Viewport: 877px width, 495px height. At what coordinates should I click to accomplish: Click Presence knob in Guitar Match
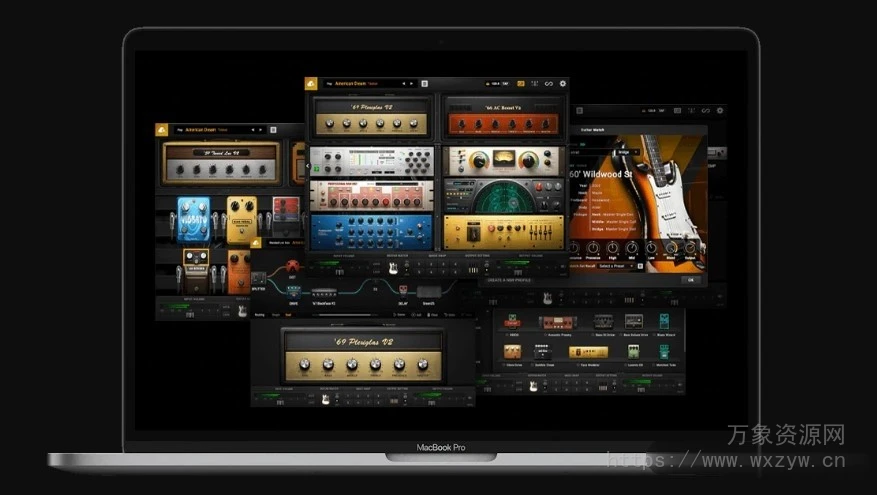[x=593, y=248]
